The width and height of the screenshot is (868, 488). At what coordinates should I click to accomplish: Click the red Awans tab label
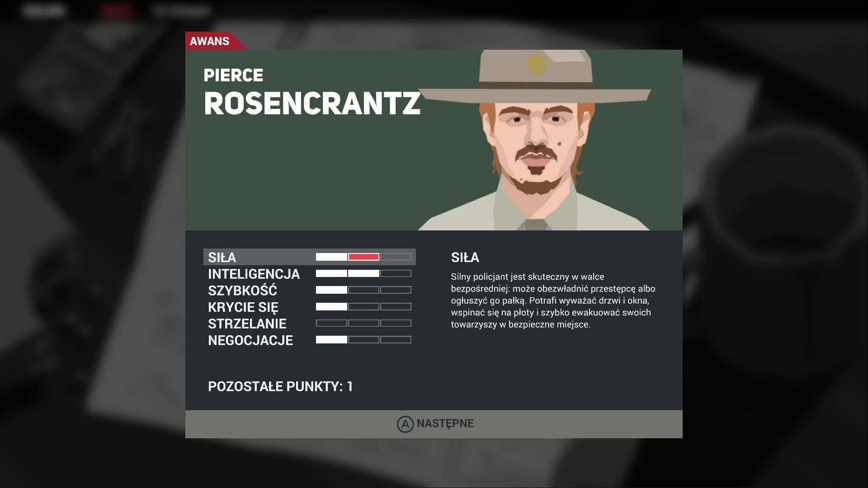coord(210,41)
